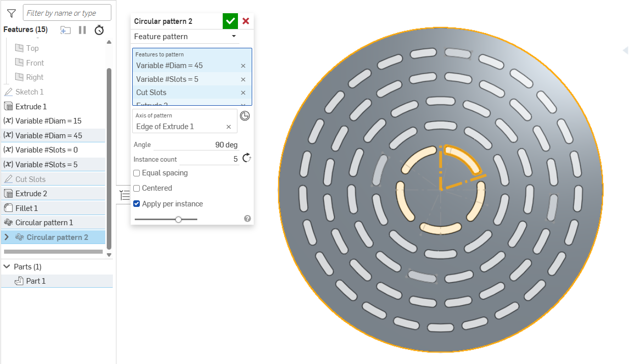Click the Variable #Diam = 15 variable icon

[8, 121]
